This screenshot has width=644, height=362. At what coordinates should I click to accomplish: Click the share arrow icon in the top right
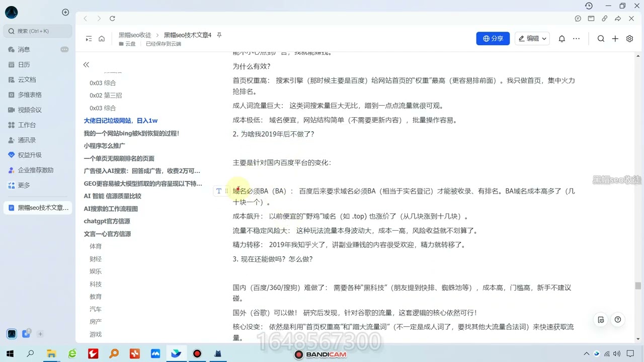point(618,19)
